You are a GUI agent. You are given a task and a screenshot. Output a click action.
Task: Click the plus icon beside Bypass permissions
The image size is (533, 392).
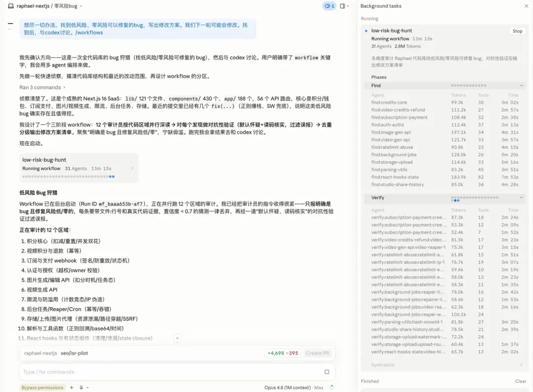tap(72, 387)
